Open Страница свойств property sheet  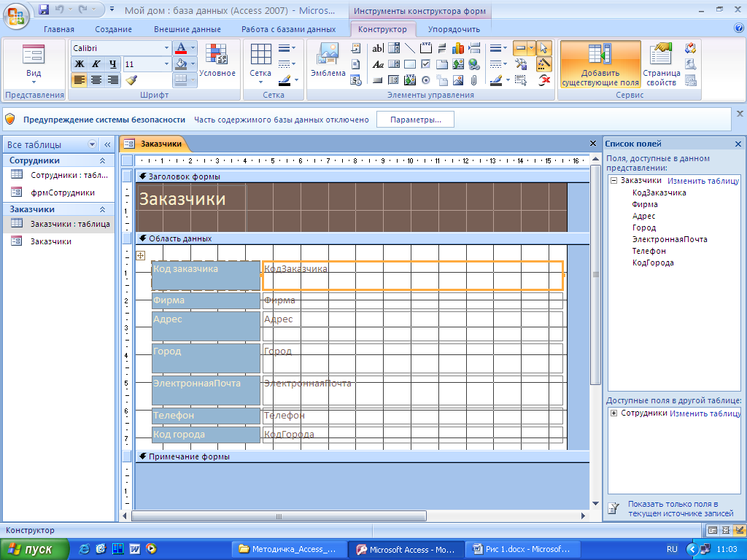(x=661, y=64)
